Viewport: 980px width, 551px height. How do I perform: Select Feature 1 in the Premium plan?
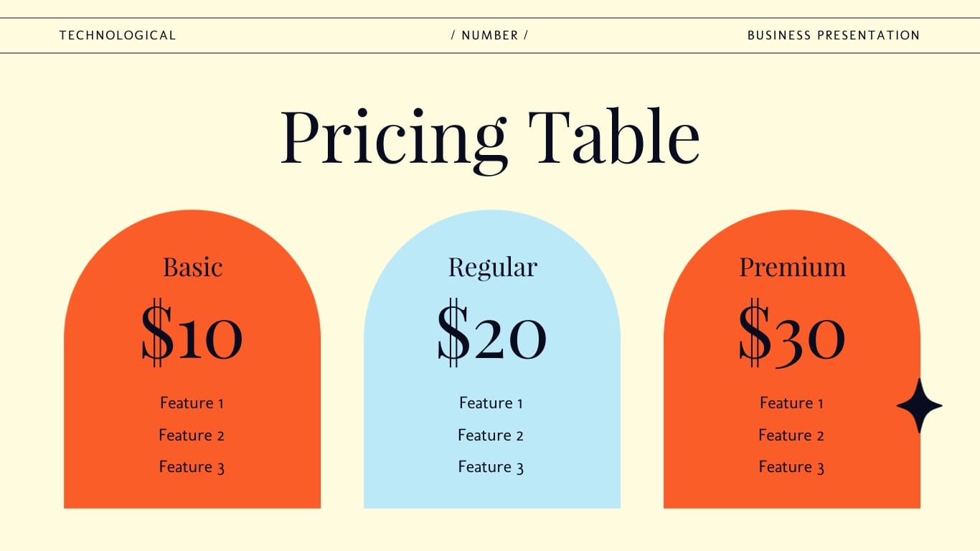[791, 403]
